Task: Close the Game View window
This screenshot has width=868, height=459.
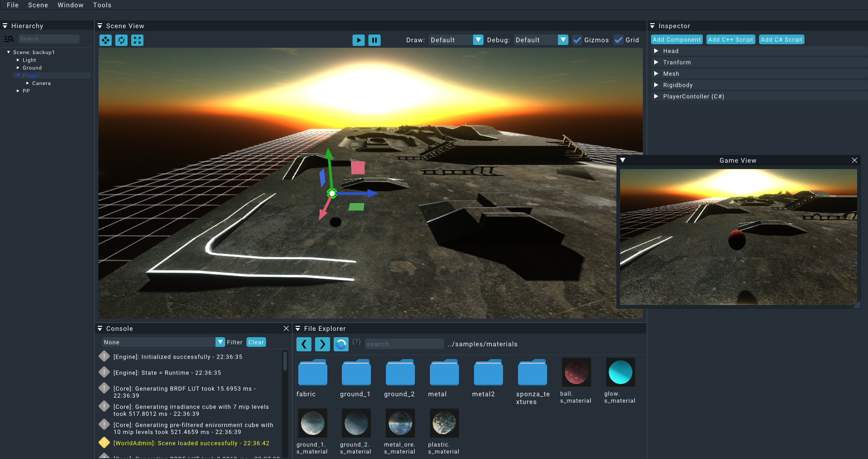Action: pyautogui.click(x=854, y=160)
